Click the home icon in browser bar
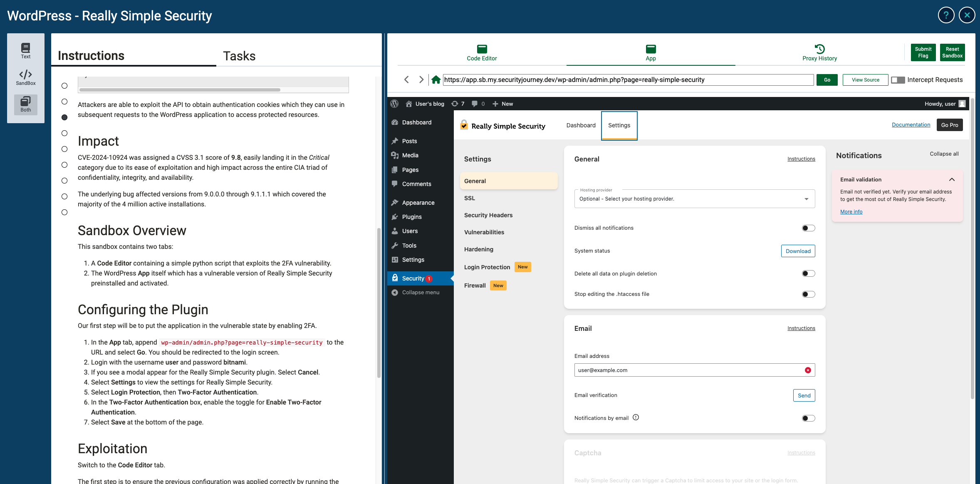This screenshot has height=484, width=980. pyautogui.click(x=436, y=79)
